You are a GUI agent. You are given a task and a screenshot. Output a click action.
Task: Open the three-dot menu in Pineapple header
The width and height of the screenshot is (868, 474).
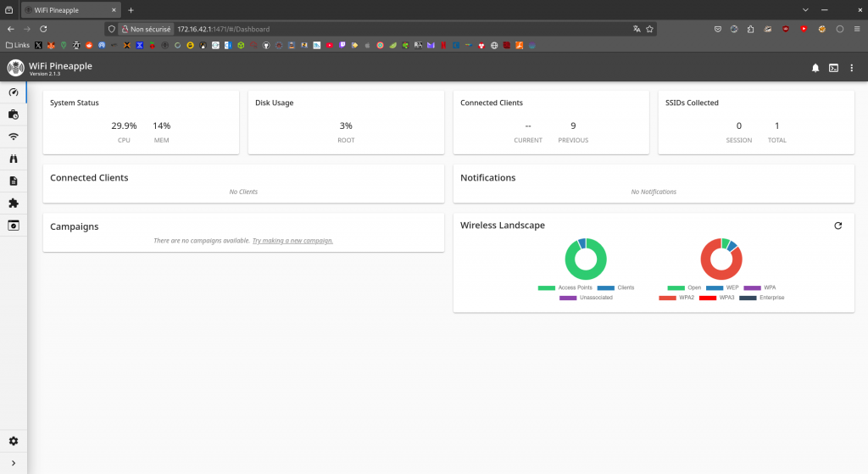852,68
